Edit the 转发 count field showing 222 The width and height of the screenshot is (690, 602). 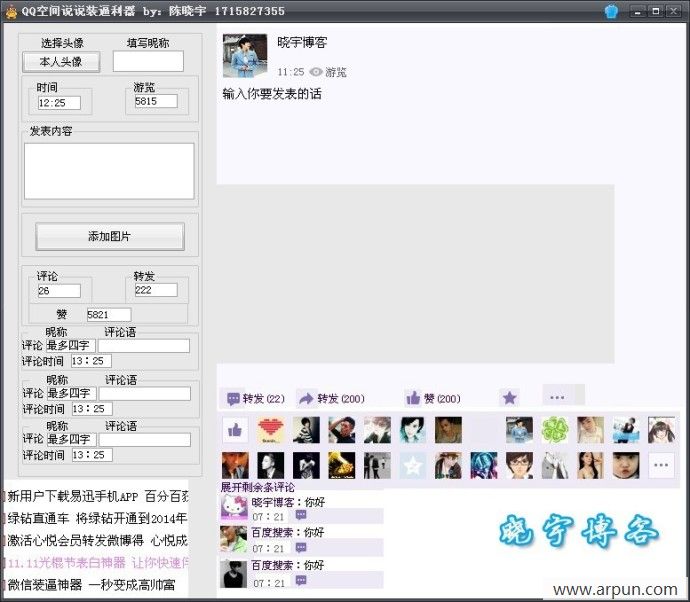tap(156, 290)
